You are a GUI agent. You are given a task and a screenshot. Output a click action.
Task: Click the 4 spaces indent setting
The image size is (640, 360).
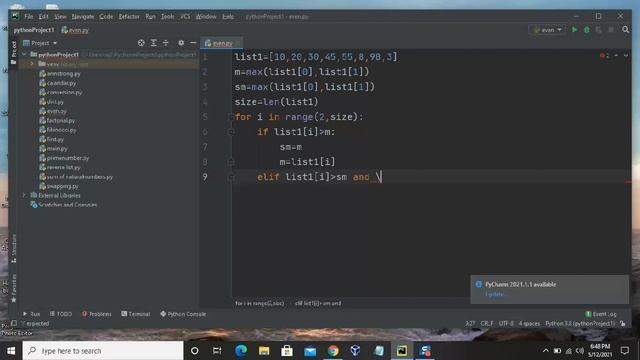click(529, 323)
